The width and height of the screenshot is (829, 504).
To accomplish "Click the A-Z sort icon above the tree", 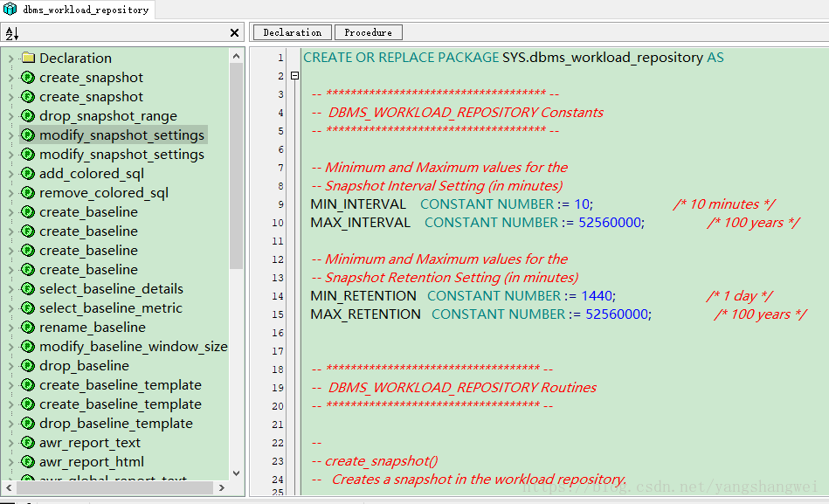I will (x=11, y=32).
